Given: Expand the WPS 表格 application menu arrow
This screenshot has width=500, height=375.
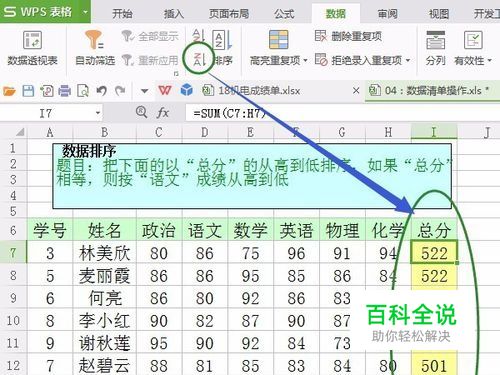Looking at the screenshot, I should coord(85,12).
